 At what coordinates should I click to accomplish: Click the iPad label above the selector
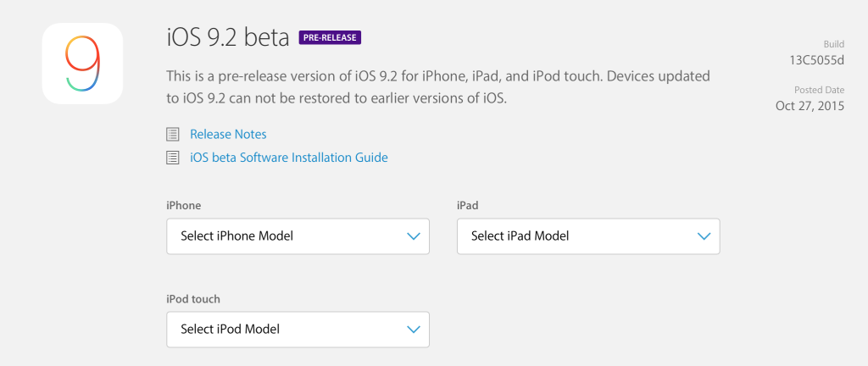pyautogui.click(x=468, y=206)
